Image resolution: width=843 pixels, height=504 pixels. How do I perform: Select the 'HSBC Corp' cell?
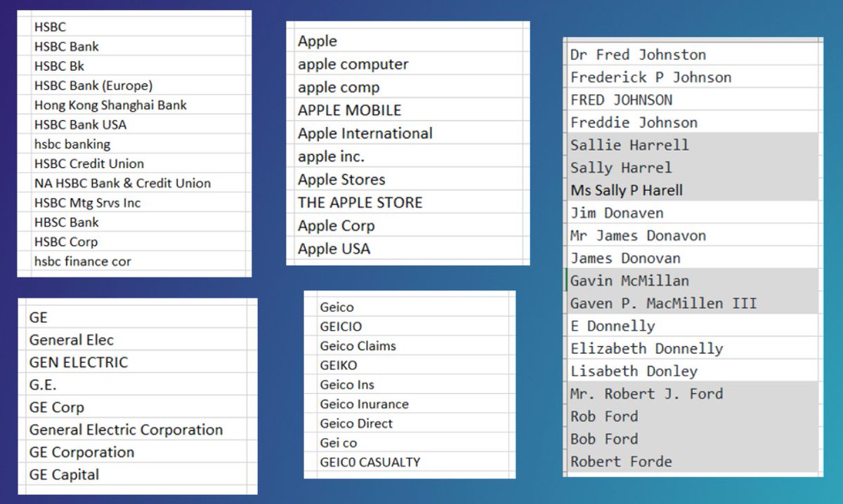point(137,242)
